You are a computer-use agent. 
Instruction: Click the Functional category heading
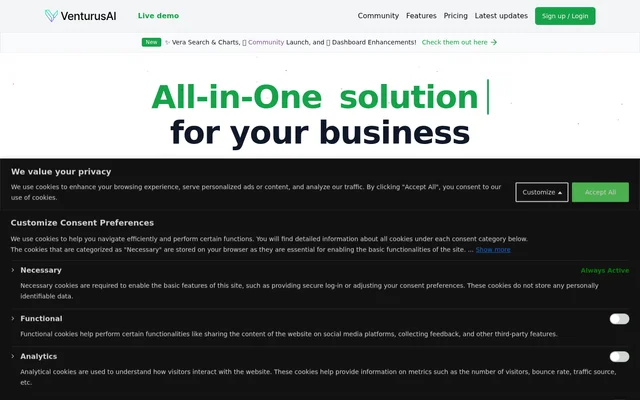coord(41,318)
